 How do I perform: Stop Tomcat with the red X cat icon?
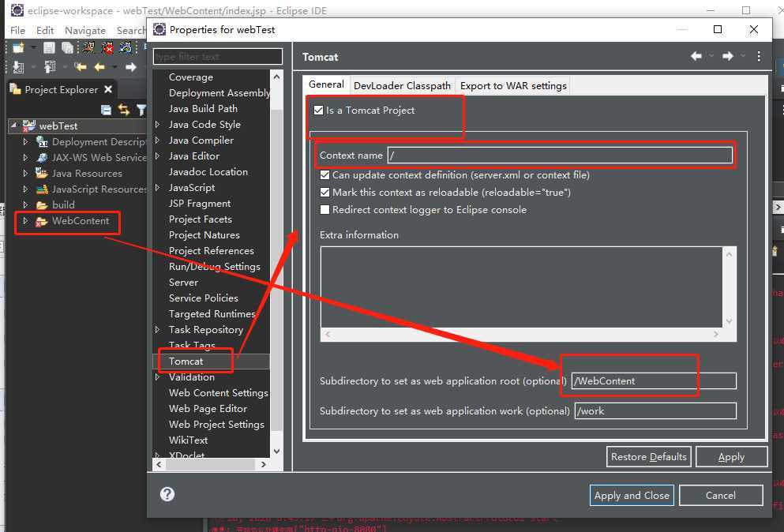point(107,47)
